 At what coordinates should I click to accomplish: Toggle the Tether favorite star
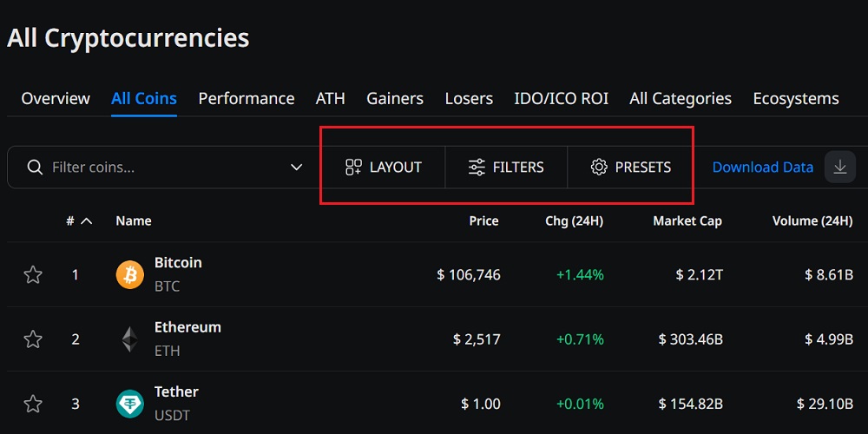(x=33, y=404)
